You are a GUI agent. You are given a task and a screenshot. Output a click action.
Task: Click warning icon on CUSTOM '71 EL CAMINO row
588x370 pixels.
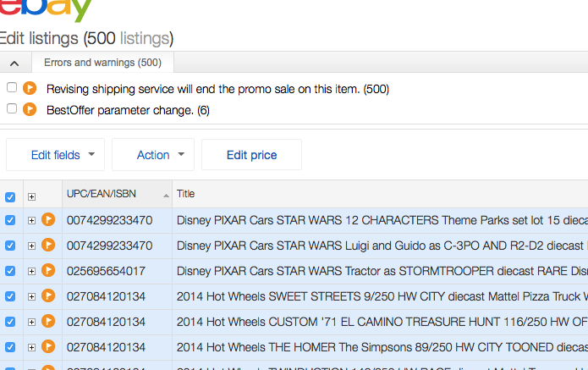coord(48,322)
